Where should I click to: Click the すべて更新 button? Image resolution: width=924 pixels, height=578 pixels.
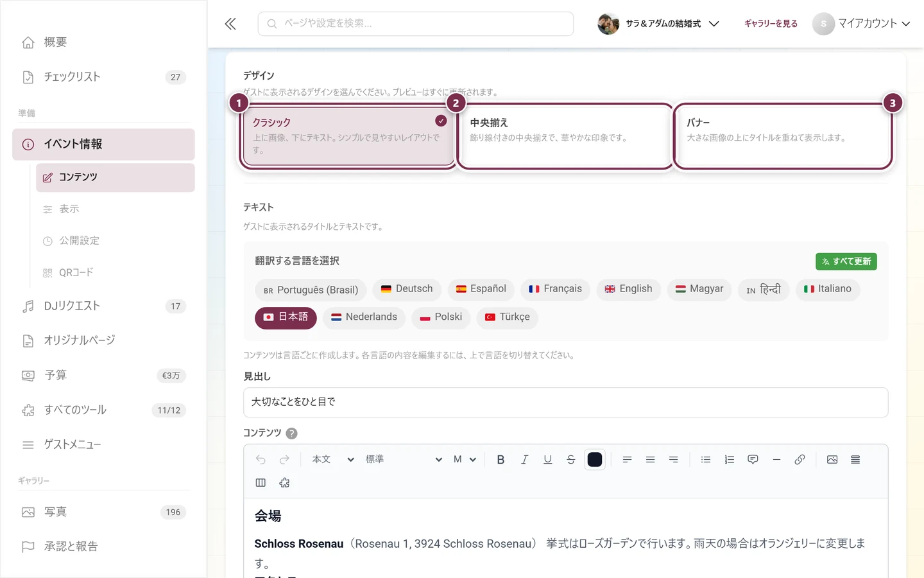[846, 261]
